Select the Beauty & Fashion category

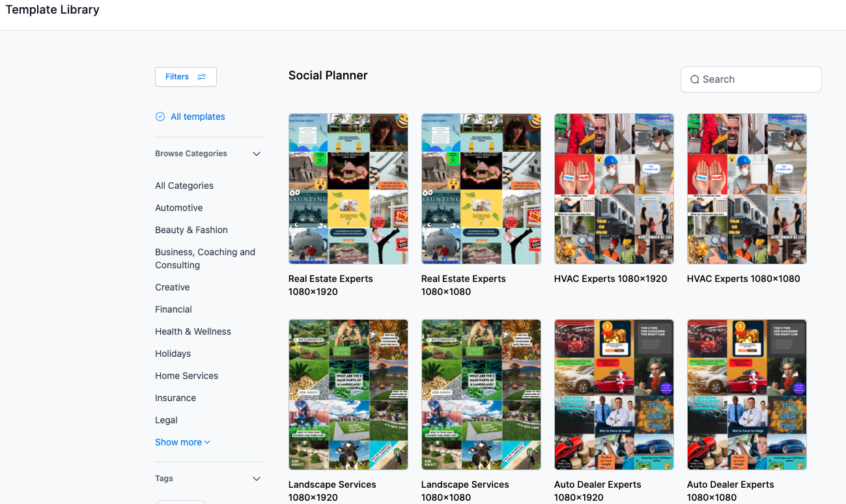click(191, 230)
